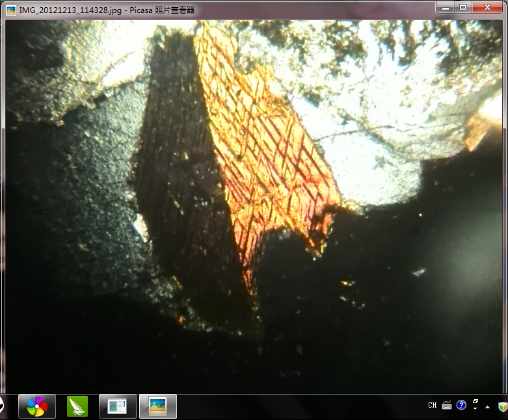Switch to the document window taskbar icon
This screenshot has width=508, height=420.
pyautogui.click(x=117, y=406)
